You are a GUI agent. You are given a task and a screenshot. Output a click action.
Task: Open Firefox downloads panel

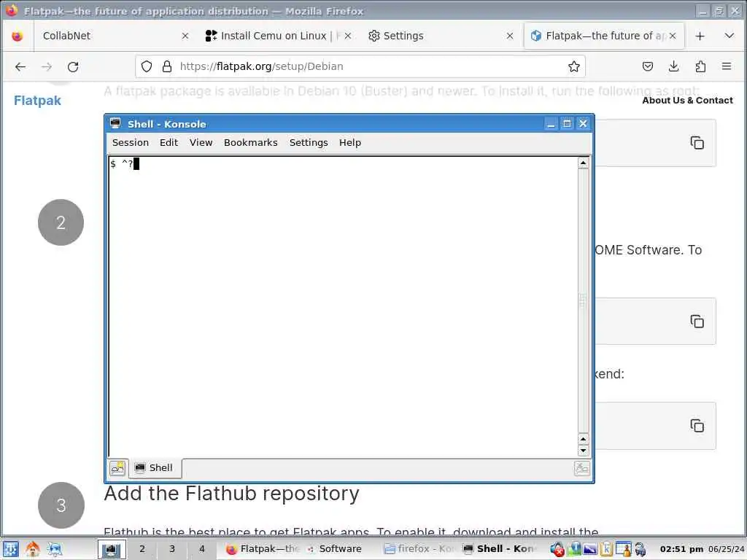(673, 66)
